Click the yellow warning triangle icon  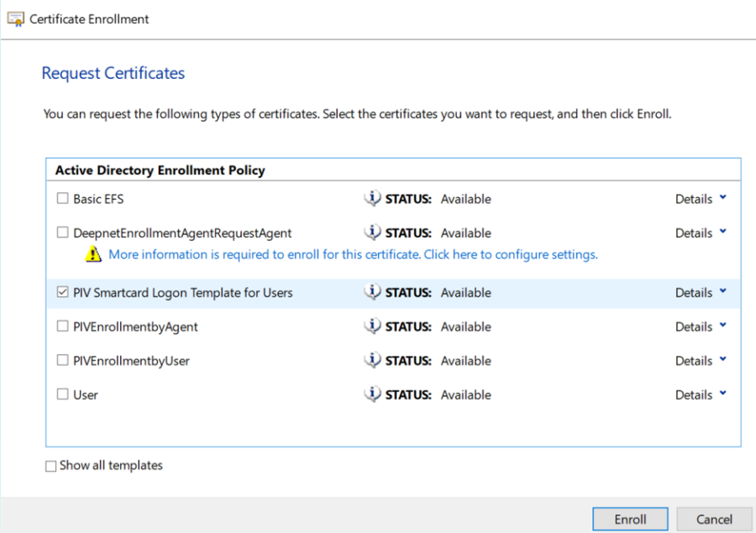click(x=95, y=254)
